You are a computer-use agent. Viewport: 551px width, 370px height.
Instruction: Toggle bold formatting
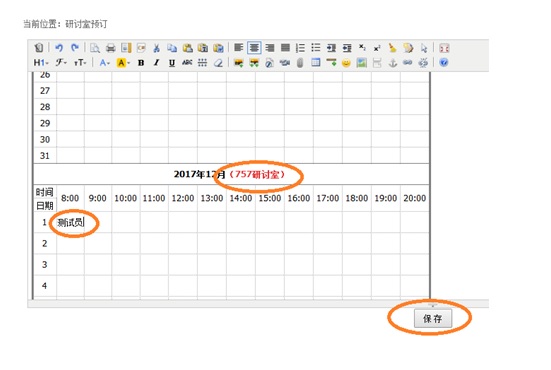141,63
